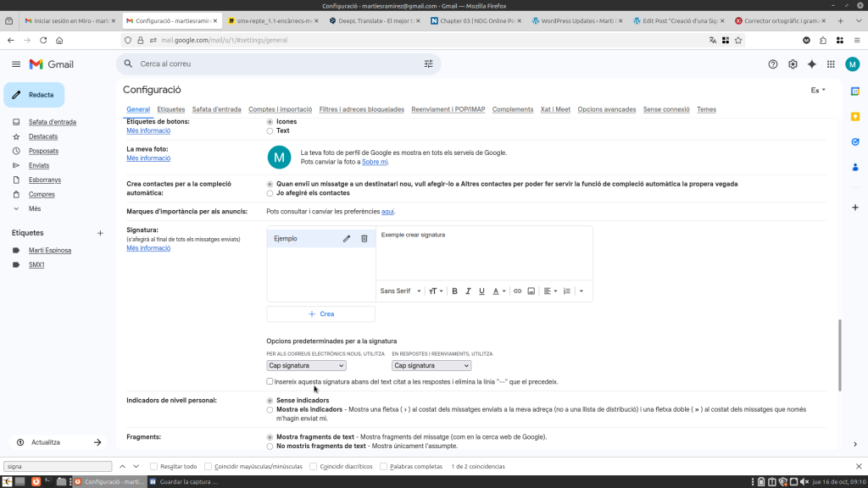Open text color picker in signature toolbar
Viewport: 868px width, 488px height.
point(498,291)
